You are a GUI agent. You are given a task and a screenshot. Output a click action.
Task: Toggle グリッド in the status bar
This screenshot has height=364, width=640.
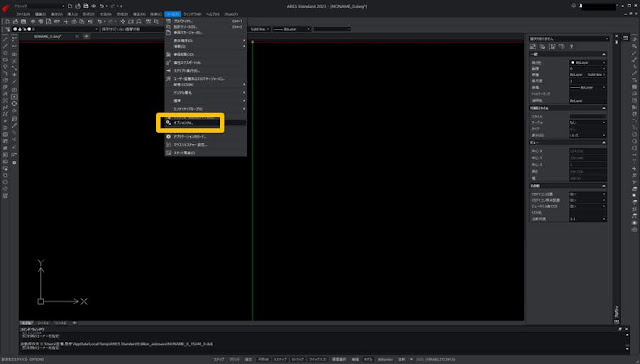(234, 360)
